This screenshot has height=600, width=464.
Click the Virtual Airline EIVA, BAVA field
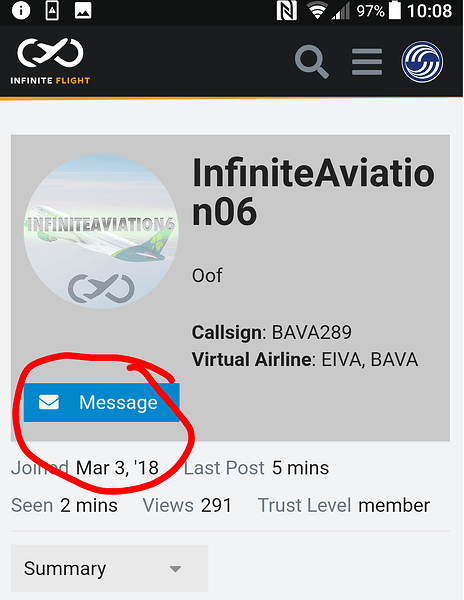305,359
